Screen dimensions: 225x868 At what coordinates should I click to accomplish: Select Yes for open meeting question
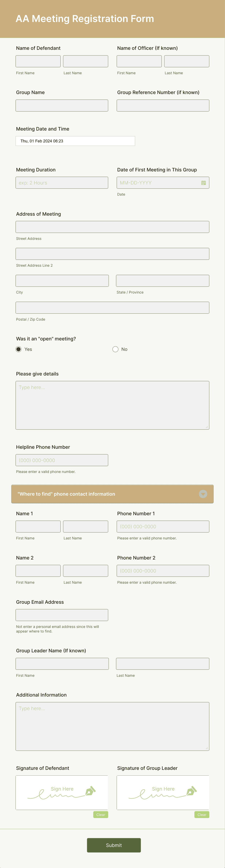click(19, 349)
